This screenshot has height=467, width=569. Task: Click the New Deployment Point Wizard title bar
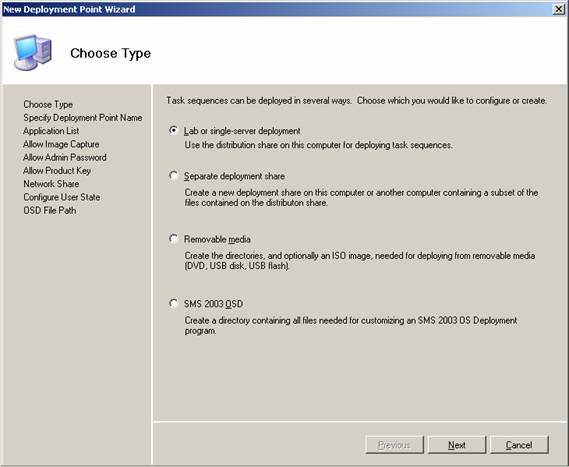(x=276, y=9)
